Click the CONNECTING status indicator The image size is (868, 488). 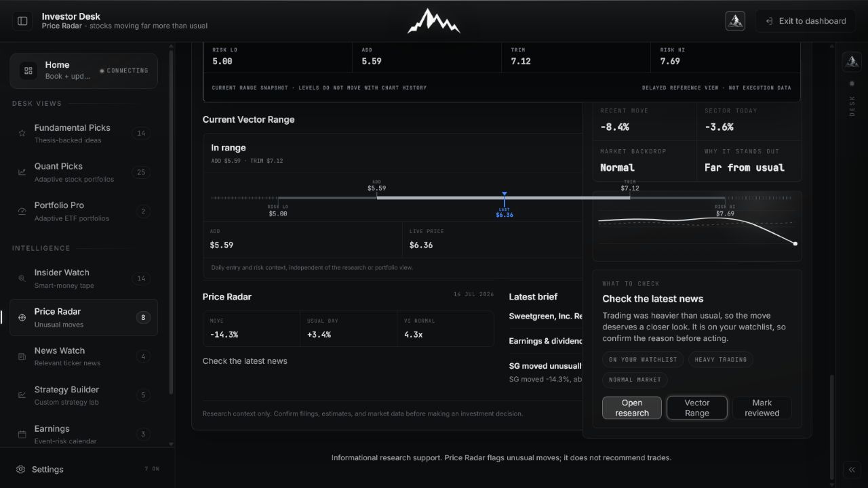[x=124, y=70]
